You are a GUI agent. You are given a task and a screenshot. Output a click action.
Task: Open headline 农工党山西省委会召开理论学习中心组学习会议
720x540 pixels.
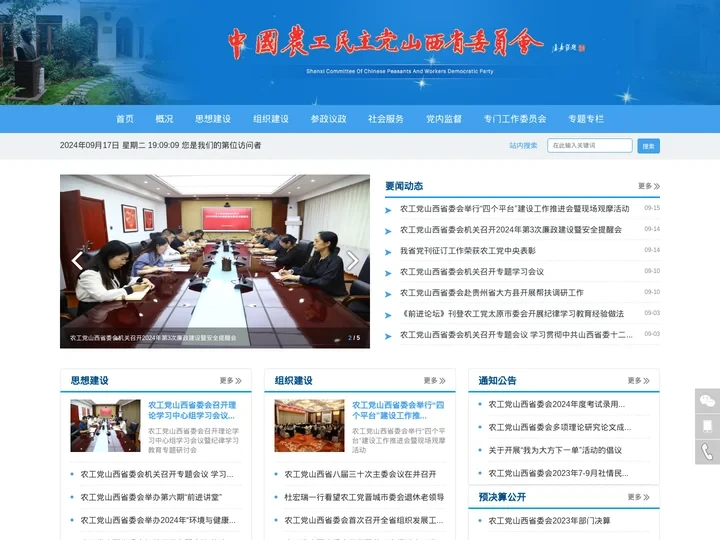[192, 411]
